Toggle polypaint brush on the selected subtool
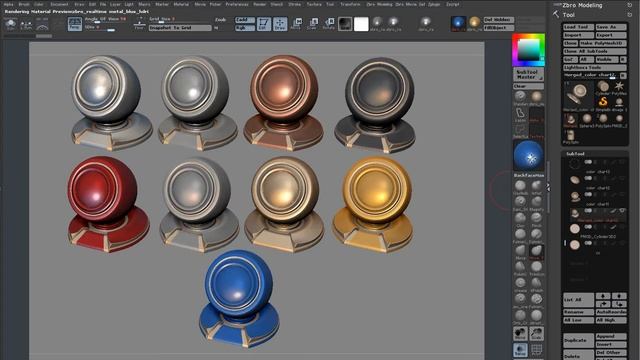640x360 pixels. 613,211
